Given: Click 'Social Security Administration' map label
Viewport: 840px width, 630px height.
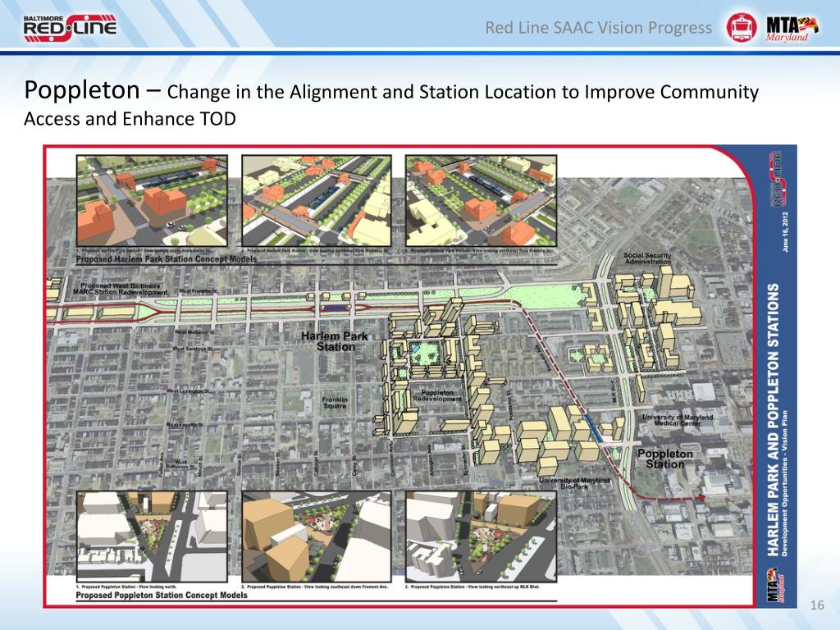Looking at the screenshot, I should point(647,258).
